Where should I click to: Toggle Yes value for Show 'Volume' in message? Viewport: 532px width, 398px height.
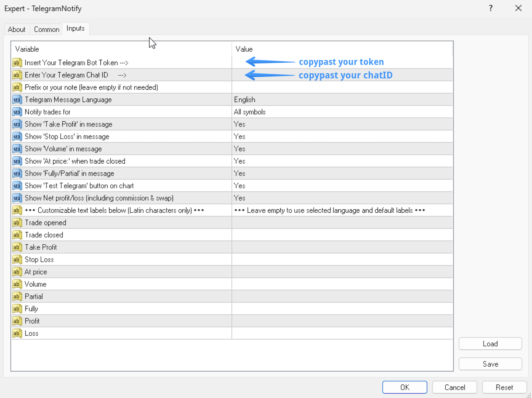point(240,149)
